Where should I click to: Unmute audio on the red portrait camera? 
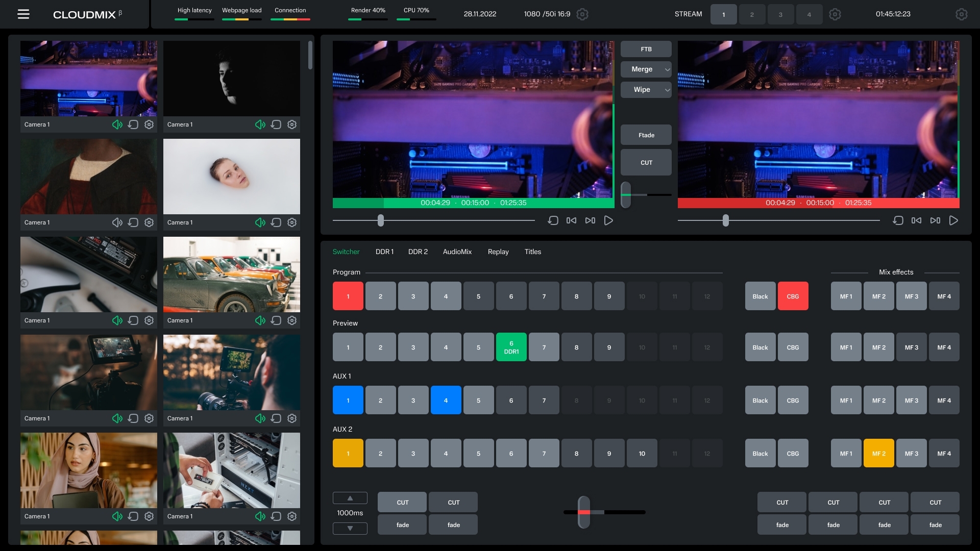117,222
